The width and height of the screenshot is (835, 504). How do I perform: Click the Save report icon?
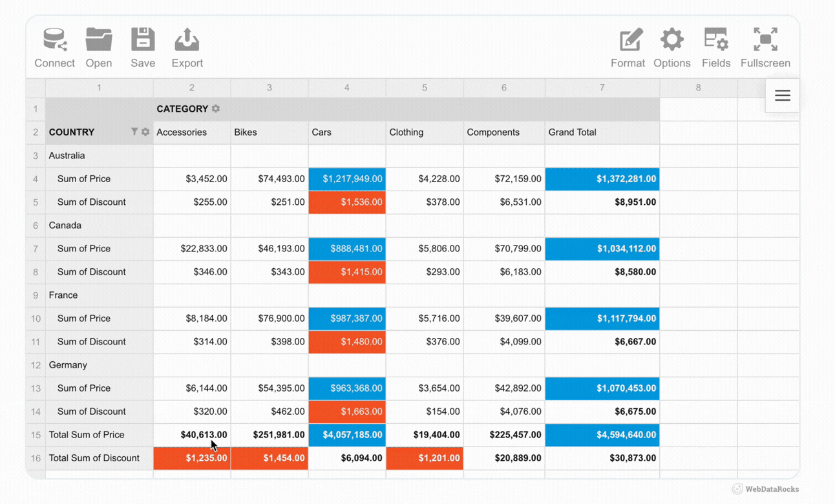143,40
